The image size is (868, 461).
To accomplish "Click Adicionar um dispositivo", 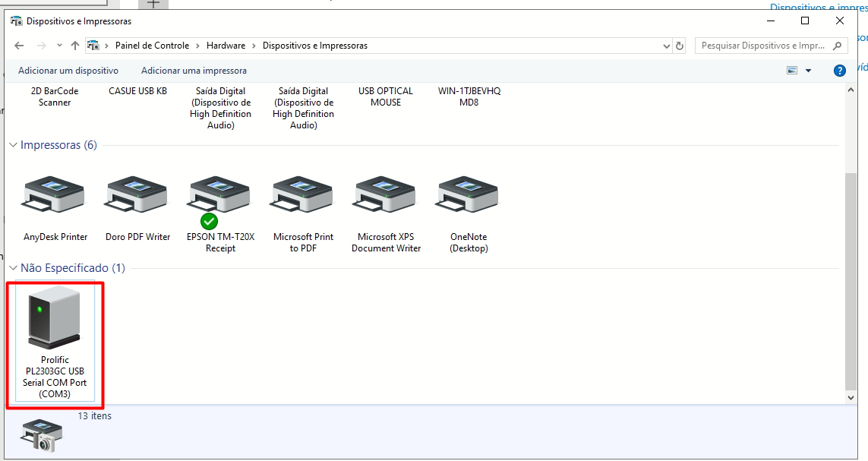I will (x=68, y=71).
